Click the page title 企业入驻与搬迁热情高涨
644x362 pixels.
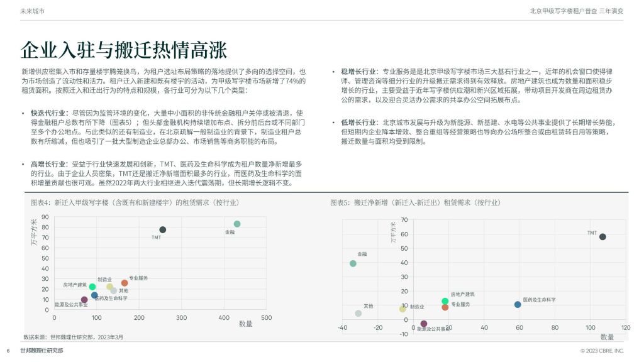[x=124, y=50]
